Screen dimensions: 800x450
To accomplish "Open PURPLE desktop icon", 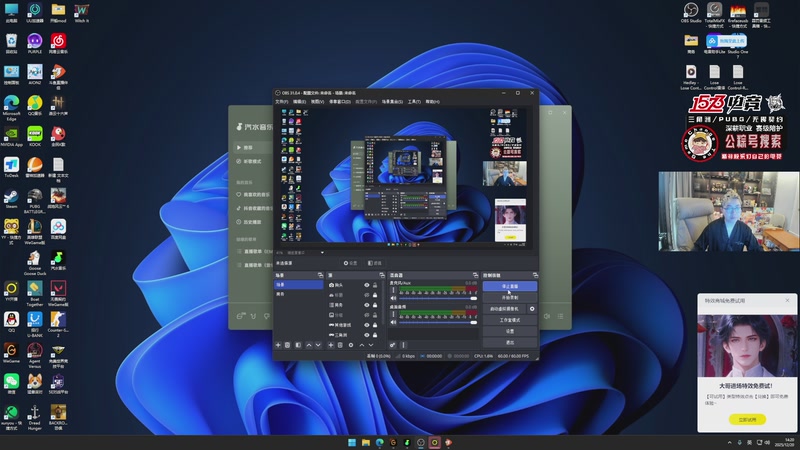I will click(35, 43).
